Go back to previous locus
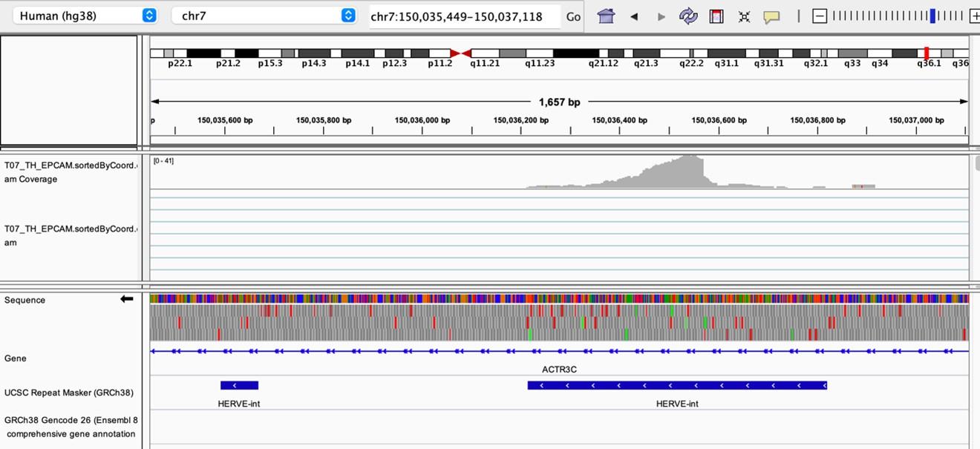Viewport: 980px width, 449px height. coord(634,16)
